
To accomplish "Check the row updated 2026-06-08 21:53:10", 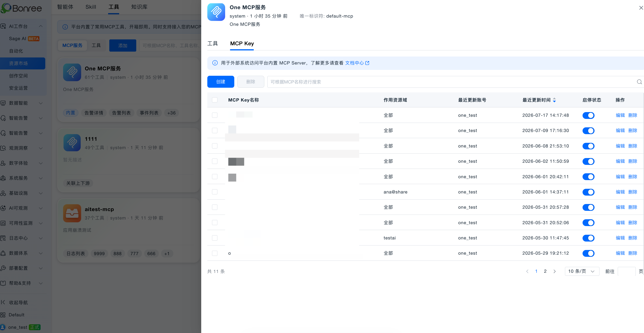I will point(215,146).
